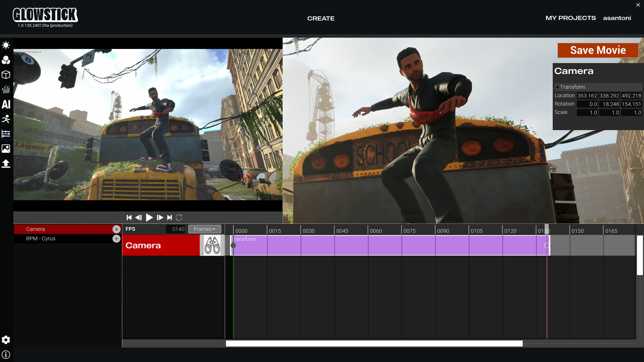Viewport: 644px width, 362px height.
Task: Open the AI tools panel
Action: click(x=6, y=104)
